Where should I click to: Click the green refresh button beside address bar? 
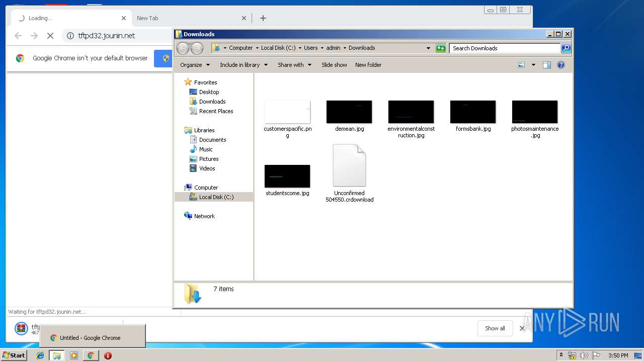click(441, 48)
